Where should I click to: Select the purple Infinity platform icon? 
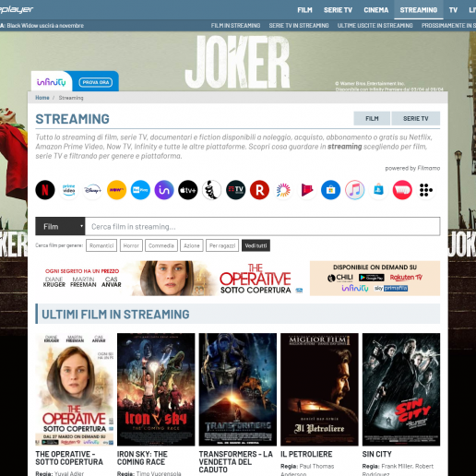(x=164, y=190)
